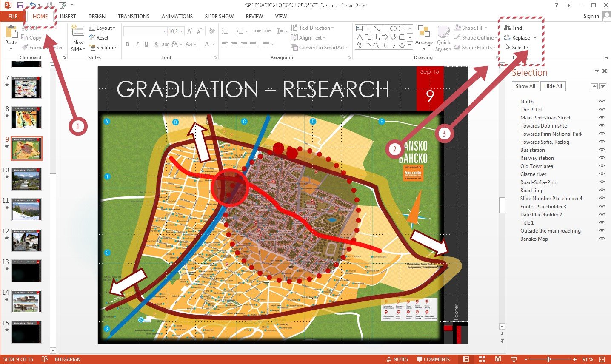
Task: Open Selection pane options dropdown arrow
Action: (597, 71)
